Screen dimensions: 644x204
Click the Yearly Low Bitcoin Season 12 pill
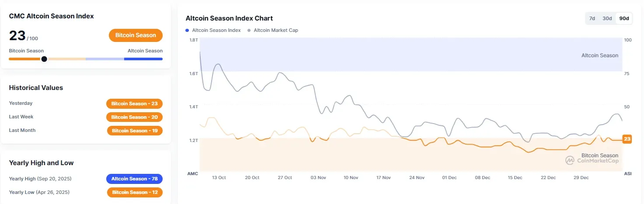(135, 192)
